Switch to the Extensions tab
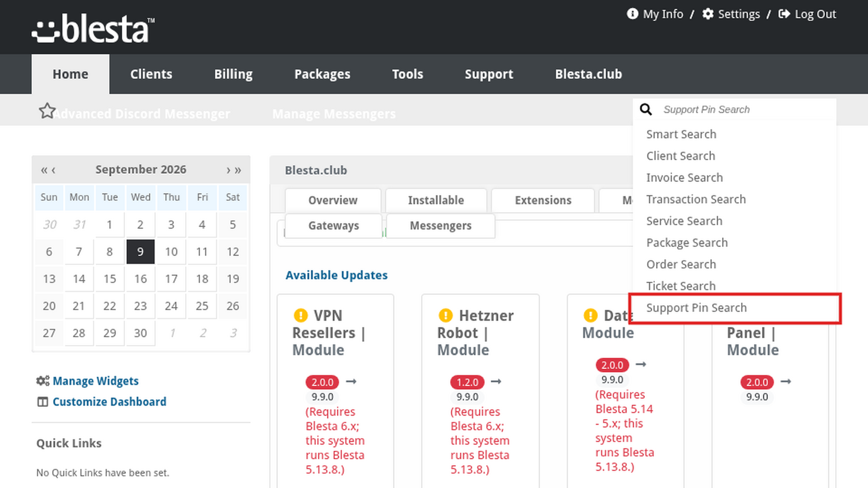Screen dimensions: 868x488 tap(543, 200)
